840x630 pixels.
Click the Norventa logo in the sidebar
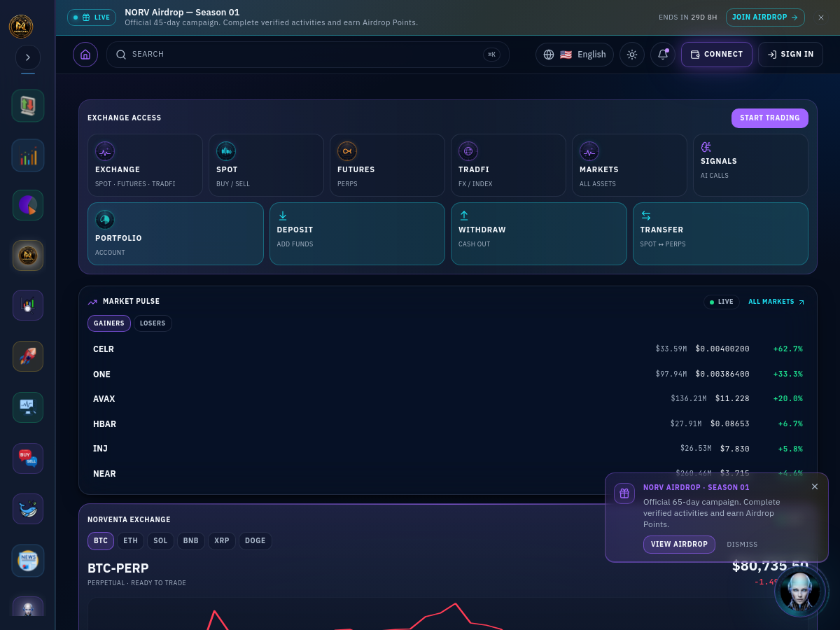click(21, 27)
